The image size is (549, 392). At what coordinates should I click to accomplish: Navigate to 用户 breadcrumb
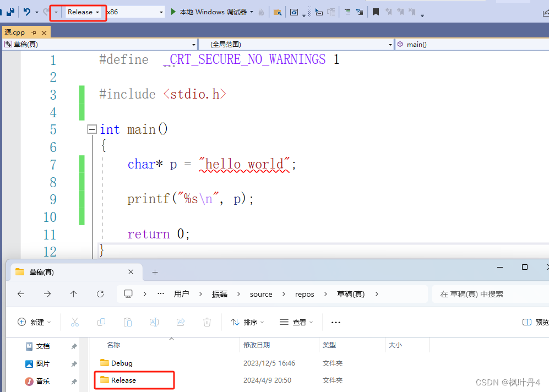click(181, 294)
